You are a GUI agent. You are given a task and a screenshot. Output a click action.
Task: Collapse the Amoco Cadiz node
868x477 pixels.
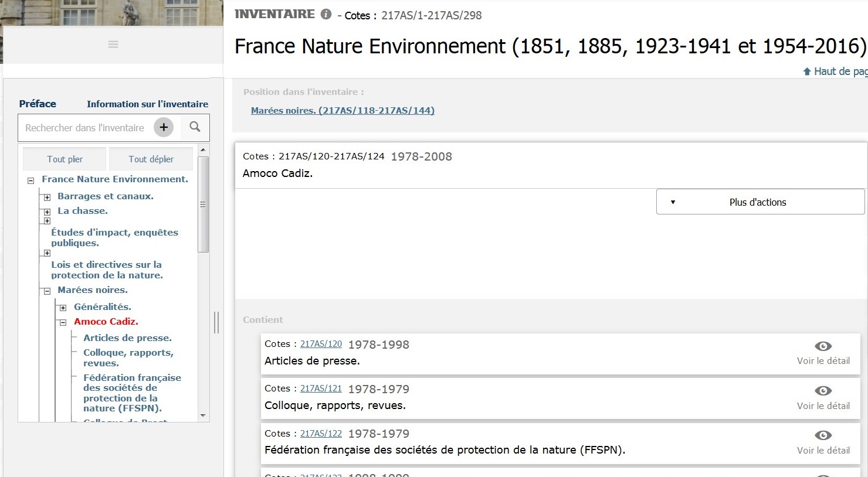tap(63, 322)
